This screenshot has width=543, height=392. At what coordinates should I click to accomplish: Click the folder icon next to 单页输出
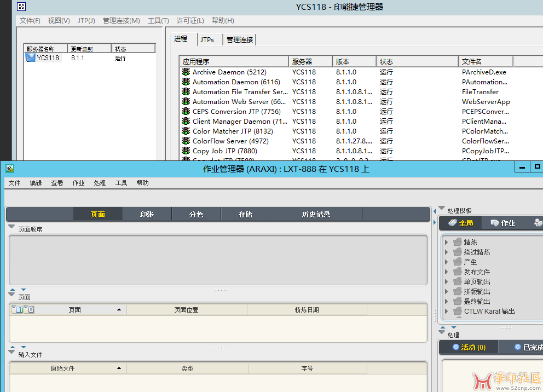[458, 281]
